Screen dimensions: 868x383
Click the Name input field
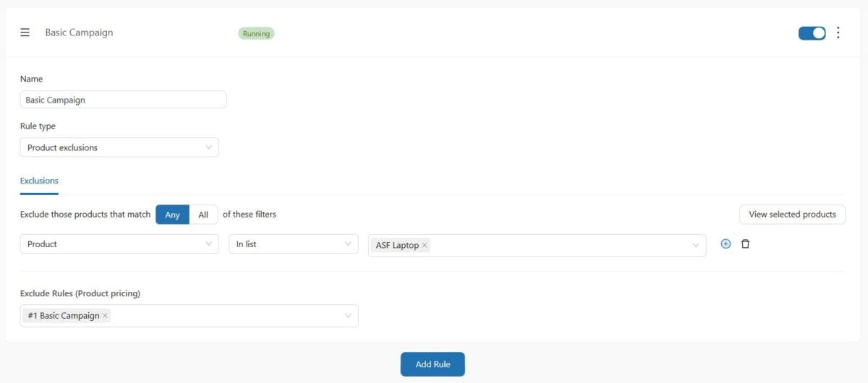(x=123, y=100)
